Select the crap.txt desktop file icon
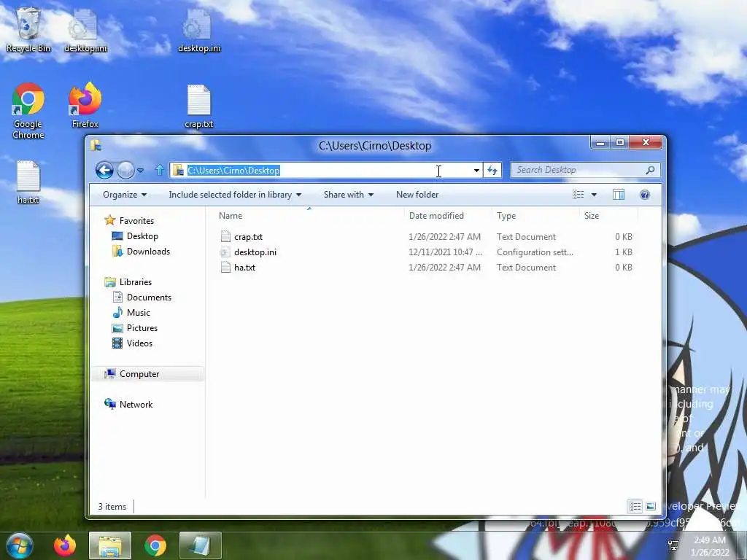The image size is (747, 560). [x=198, y=106]
